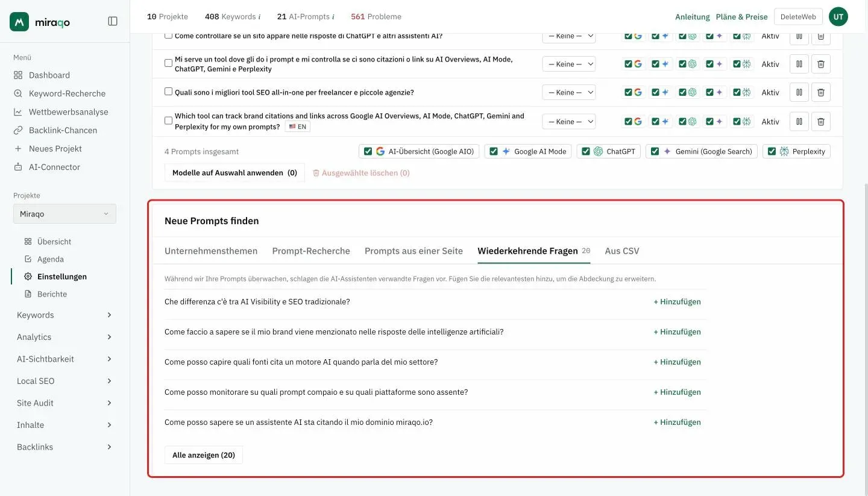Select the 'Quali sono i migliori tool SEO' prompt checkbox

pos(168,92)
